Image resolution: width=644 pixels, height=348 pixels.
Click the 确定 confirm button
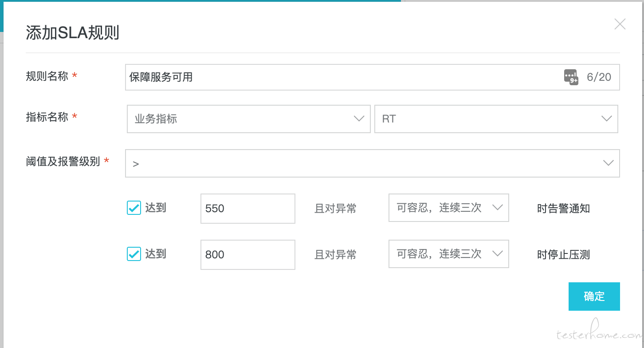pyautogui.click(x=594, y=297)
